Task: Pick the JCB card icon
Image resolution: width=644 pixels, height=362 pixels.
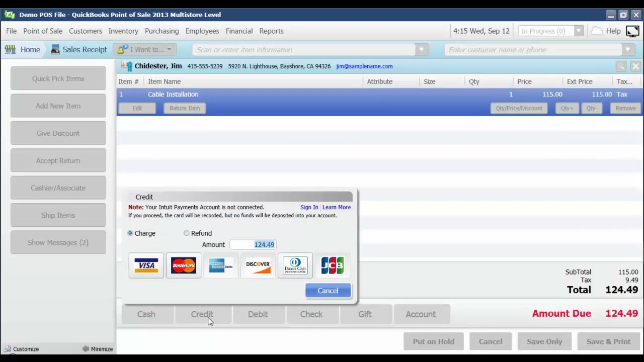Action: coord(333,265)
